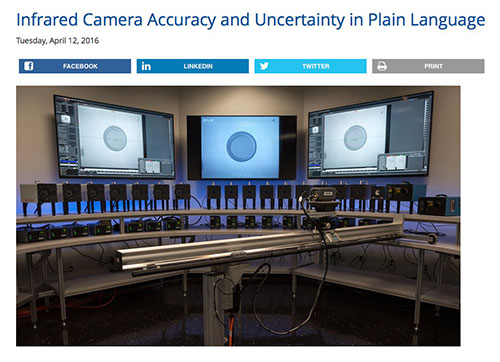Click the word 'Uncertainty' in the headline
500x362 pixels.
[x=300, y=20]
